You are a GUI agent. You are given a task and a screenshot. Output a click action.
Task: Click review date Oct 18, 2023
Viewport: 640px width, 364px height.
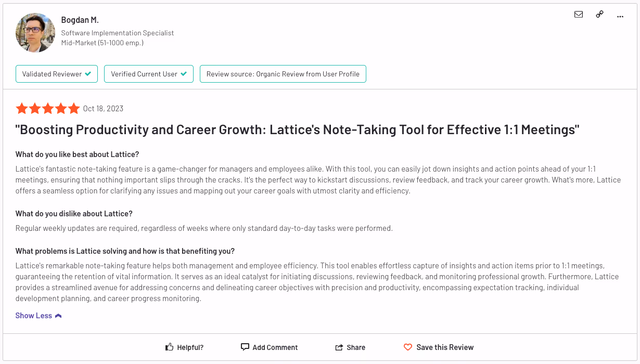coord(103,109)
